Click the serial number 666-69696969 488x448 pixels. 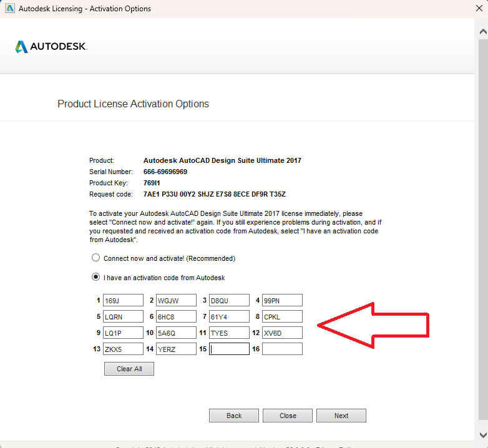(x=165, y=172)
